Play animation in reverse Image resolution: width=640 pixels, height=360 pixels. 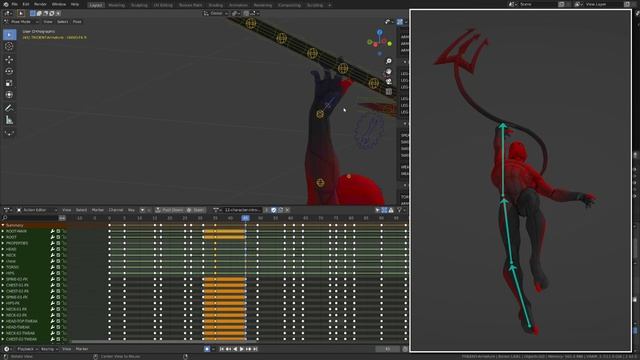click(x=235, y=349)
